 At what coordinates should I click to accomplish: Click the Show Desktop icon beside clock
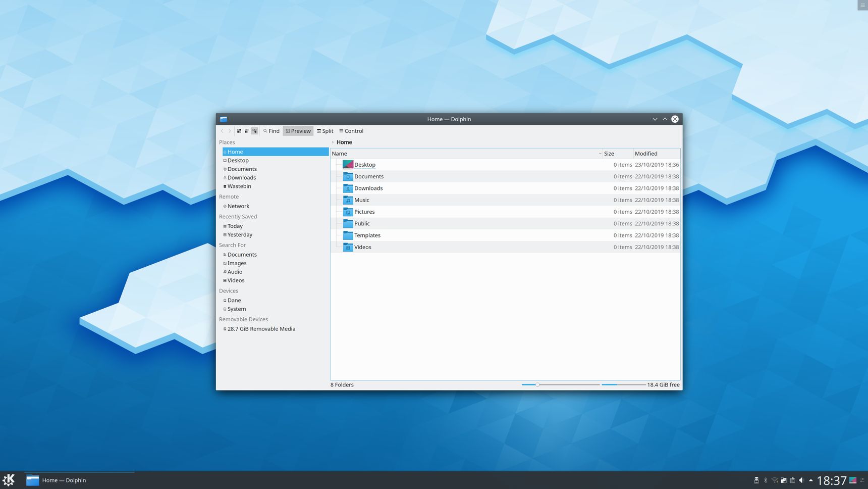(853, 480)
